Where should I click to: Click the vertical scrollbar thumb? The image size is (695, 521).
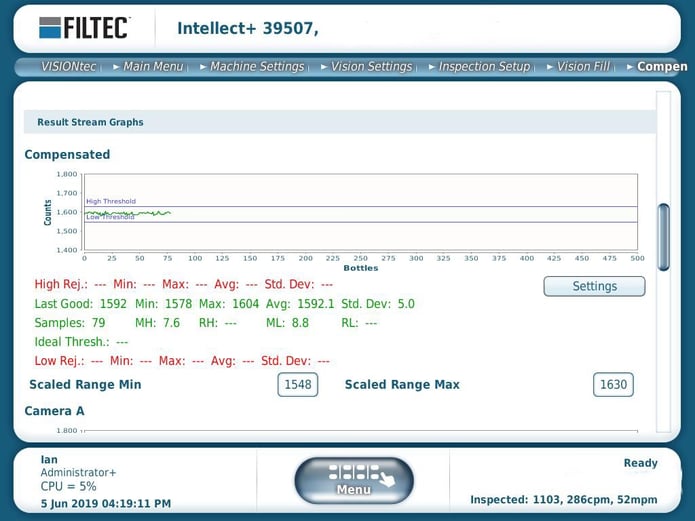point(663,237)
